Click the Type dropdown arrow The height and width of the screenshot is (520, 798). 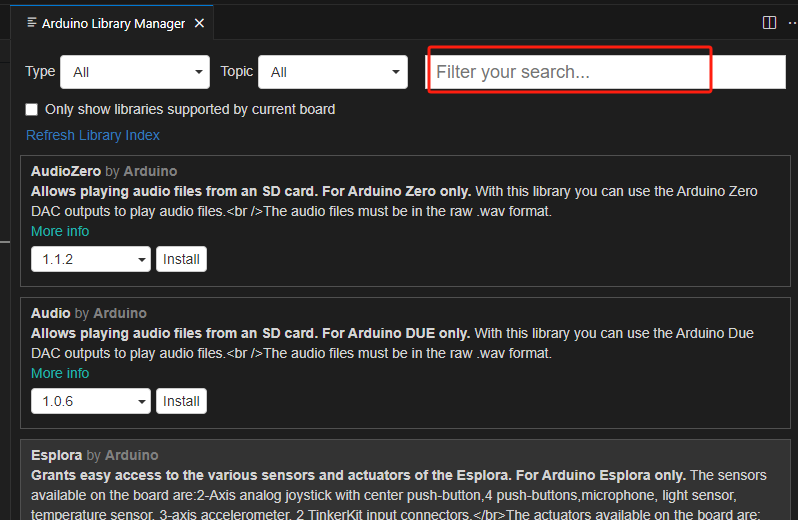click(x=199, y=72)
